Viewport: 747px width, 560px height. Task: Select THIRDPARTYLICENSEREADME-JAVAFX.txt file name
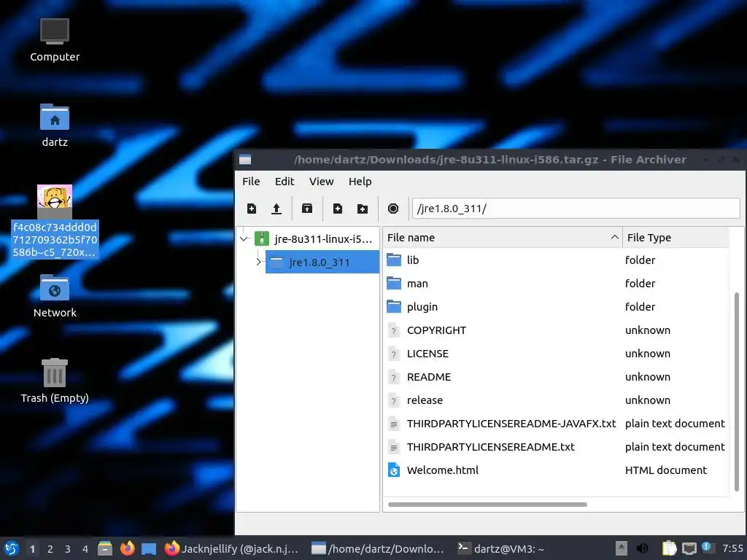point(511,424)
